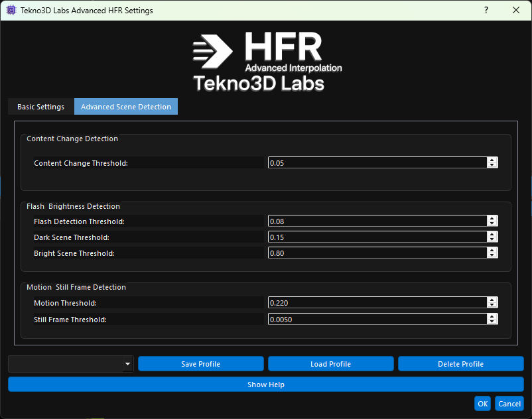Click the Still Frame Threshold value field

click(x=377, y=319)
